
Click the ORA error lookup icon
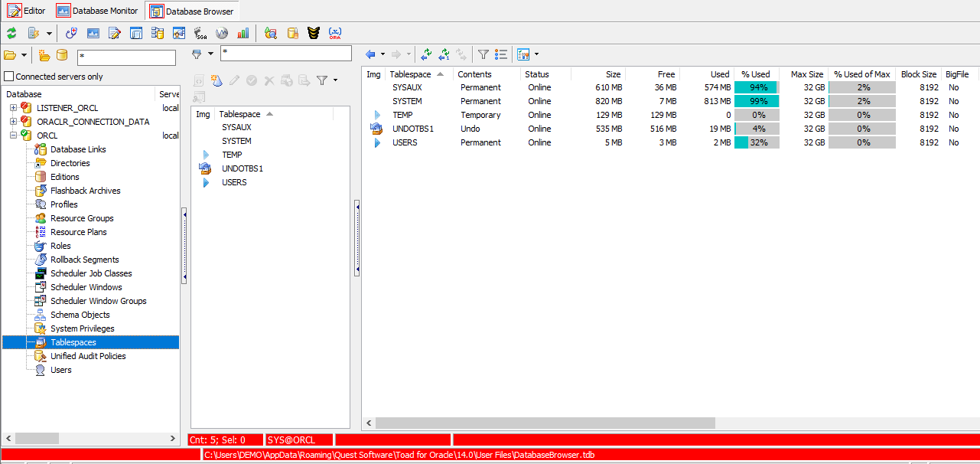click(x=335, y=34)
